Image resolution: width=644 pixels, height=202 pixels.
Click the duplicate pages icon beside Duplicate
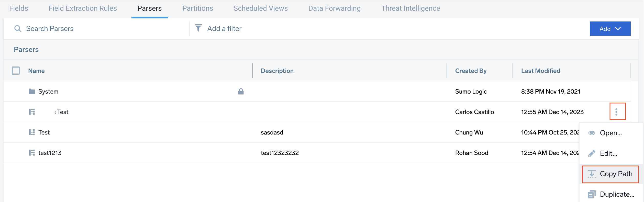coord(592,194)
